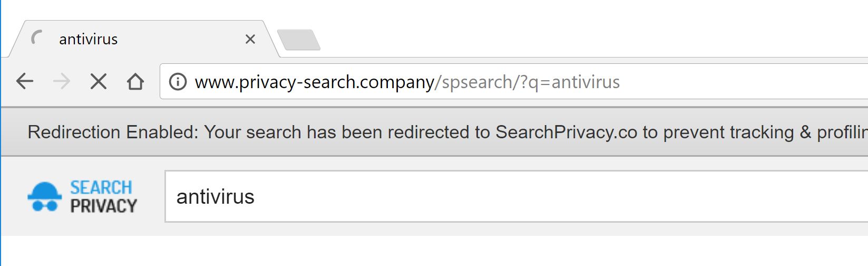Click the domain www.privacy-search.company in the address bar

pos(314,82)
